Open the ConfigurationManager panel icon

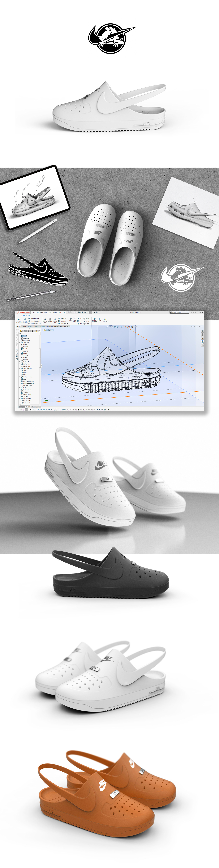29,331
